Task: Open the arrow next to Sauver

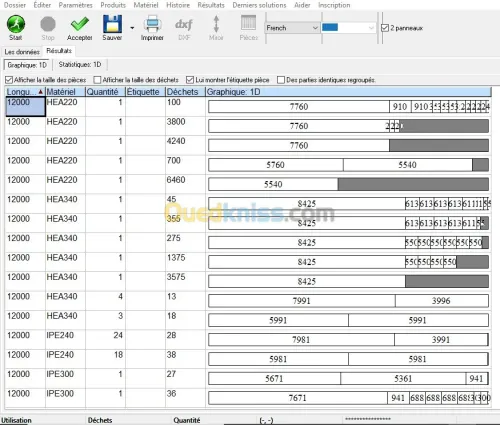Action: [x=132, y=28]
